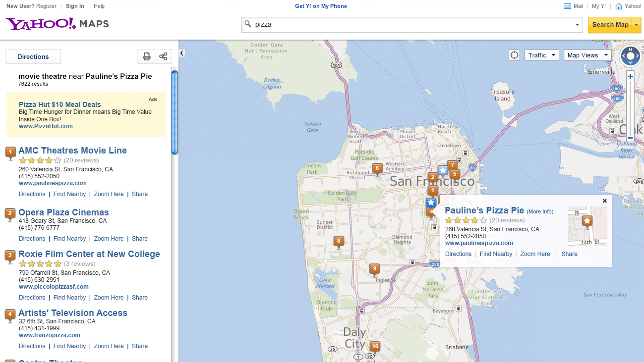This screenshot has width=644, height=362.
Task: Click list marker 3 for Roxie Film Center
Action: point(10,257)
